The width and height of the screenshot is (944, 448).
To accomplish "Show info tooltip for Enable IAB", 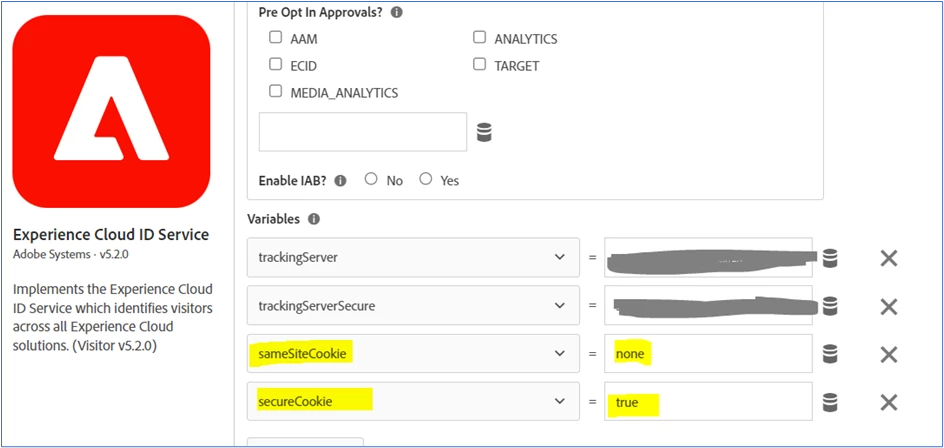I will pyautogui.click(x=340, y=181).
